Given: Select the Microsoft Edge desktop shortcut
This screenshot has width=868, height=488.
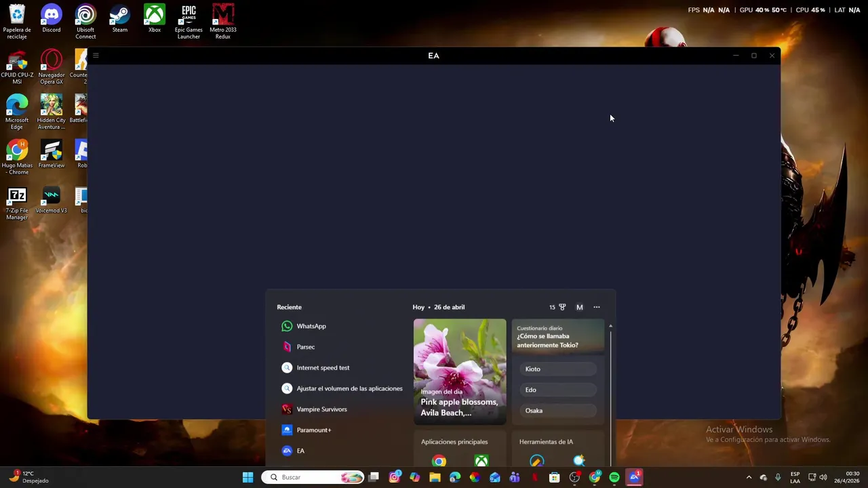Looking at the screenshot, I should coord(17,112).
